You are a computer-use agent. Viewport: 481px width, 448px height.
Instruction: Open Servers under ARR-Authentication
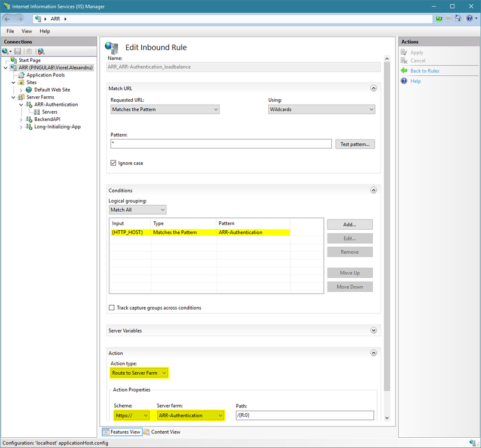tap(49, 112)
